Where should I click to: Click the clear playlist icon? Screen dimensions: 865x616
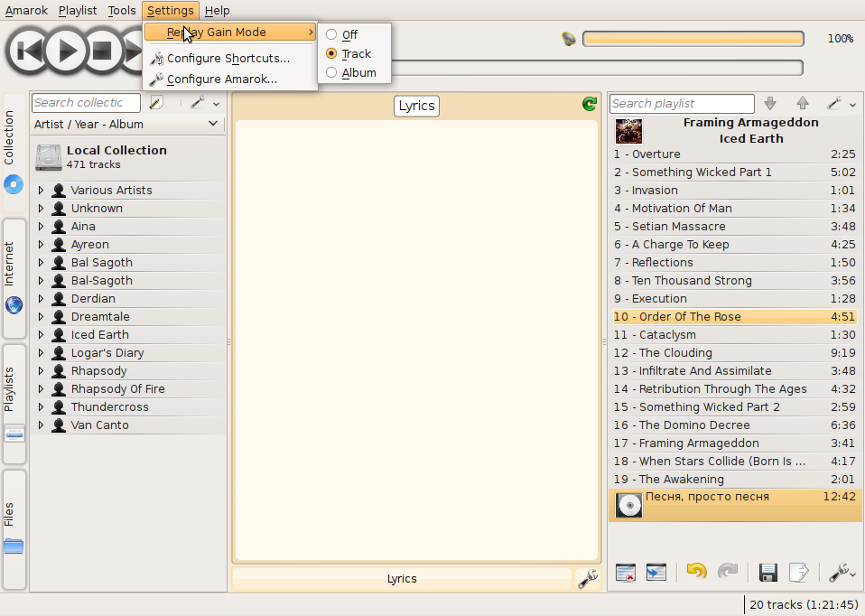(625, 572)
